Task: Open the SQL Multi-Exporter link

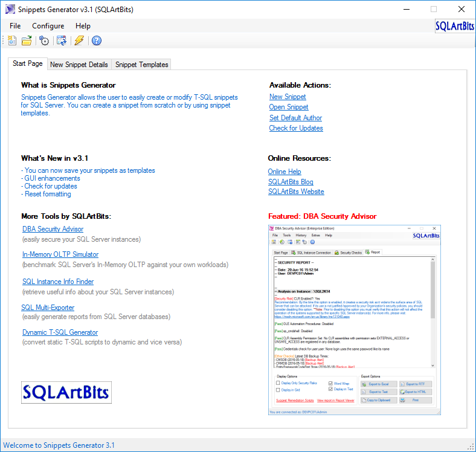Action: [48, 308]
